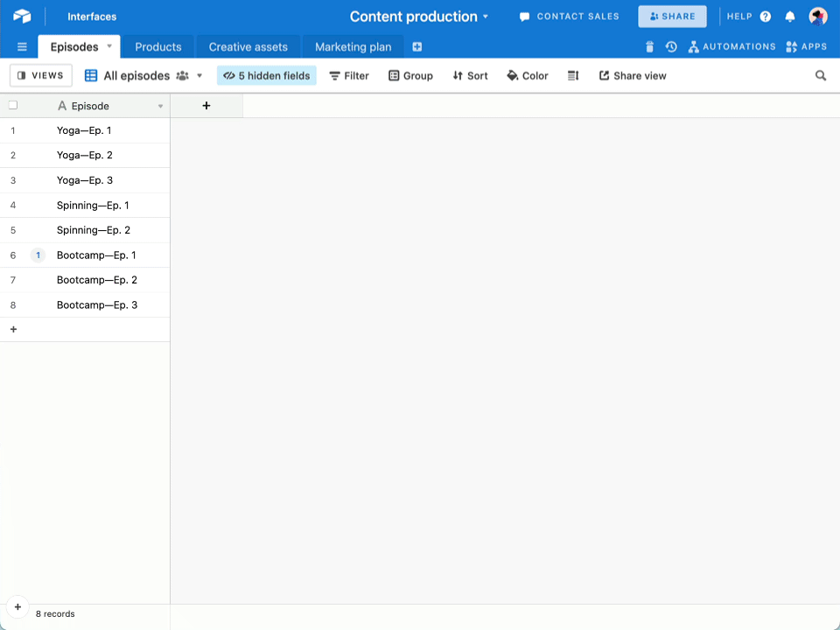Open Automations from the top bar

pos(731,46)
